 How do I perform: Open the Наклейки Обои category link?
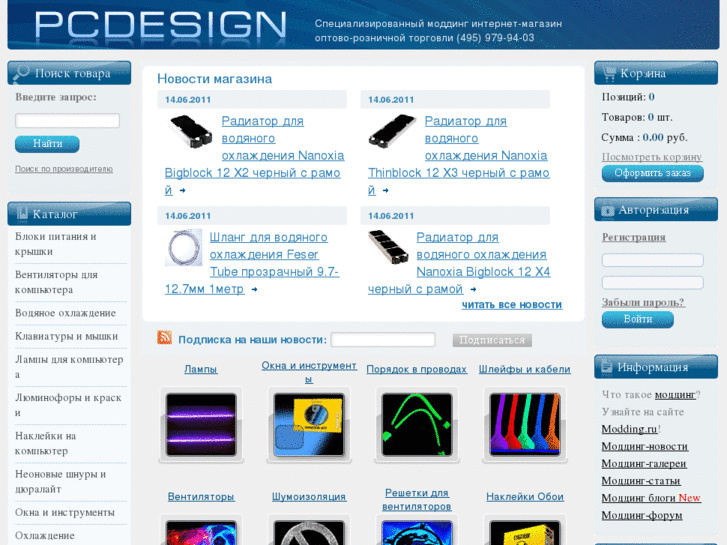pyautogui.click(x=525, y=497)
